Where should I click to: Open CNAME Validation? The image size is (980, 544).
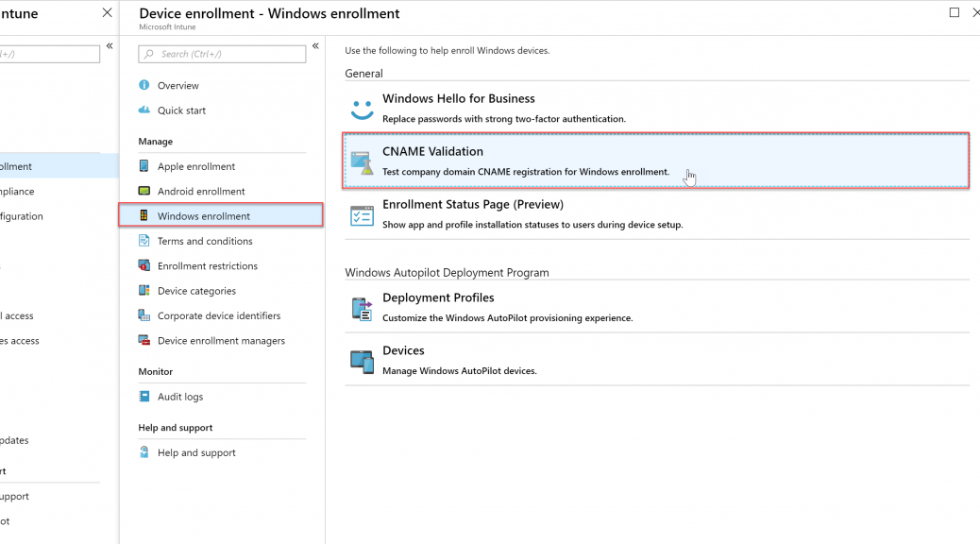(656, 161)
